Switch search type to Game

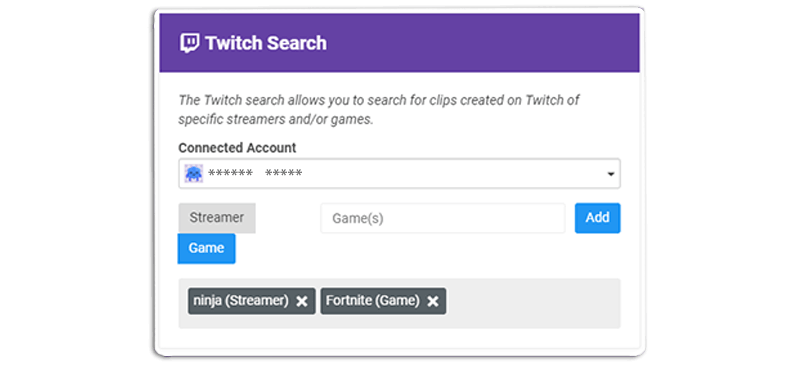tap(206, 248)
